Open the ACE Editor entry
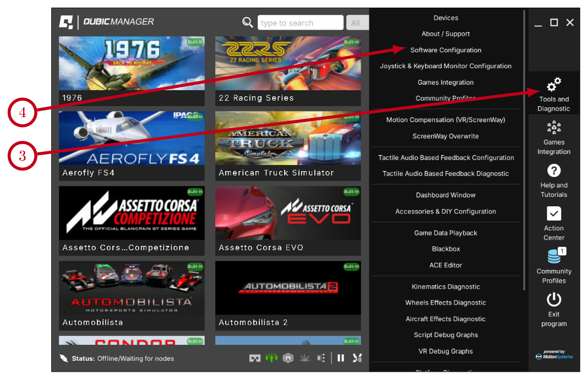588x380 pixels. 445,265
